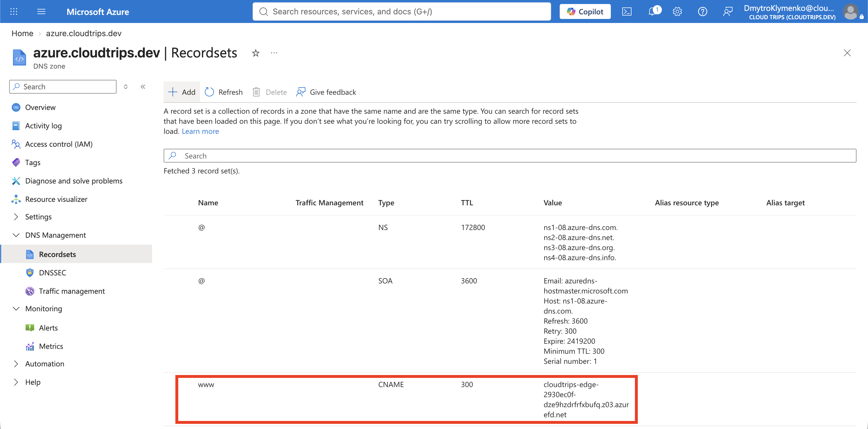Open the more options ellipsis

(274, 53)
